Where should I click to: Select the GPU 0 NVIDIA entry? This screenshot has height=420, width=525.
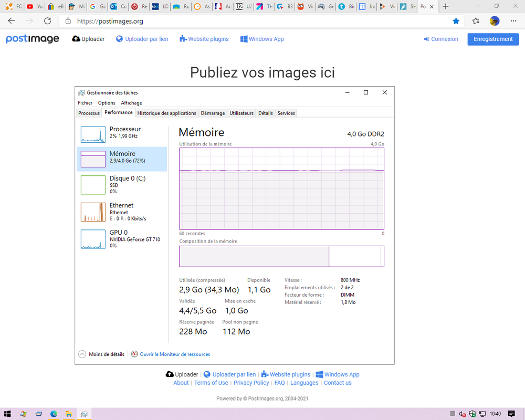pyautogui.click(x=122, y=239)
